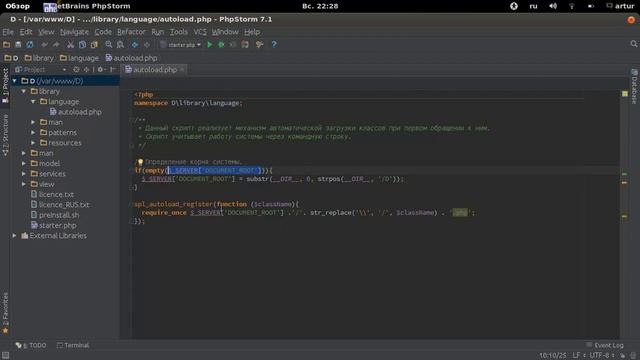This screenshot has width=640, height=360.
Task: Click the library breadcrumb in navigation bar
Action: (x=39, y=58)
